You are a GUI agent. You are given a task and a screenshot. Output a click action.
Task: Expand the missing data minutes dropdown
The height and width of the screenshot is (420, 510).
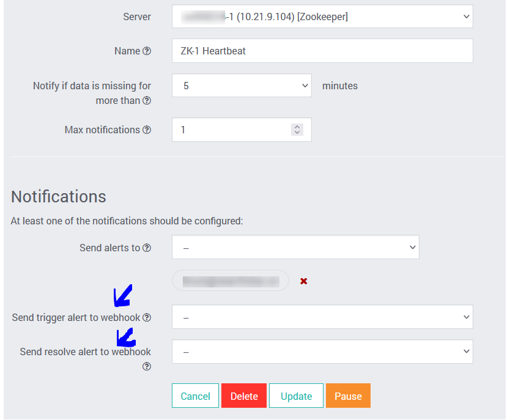tap(242, 86)
